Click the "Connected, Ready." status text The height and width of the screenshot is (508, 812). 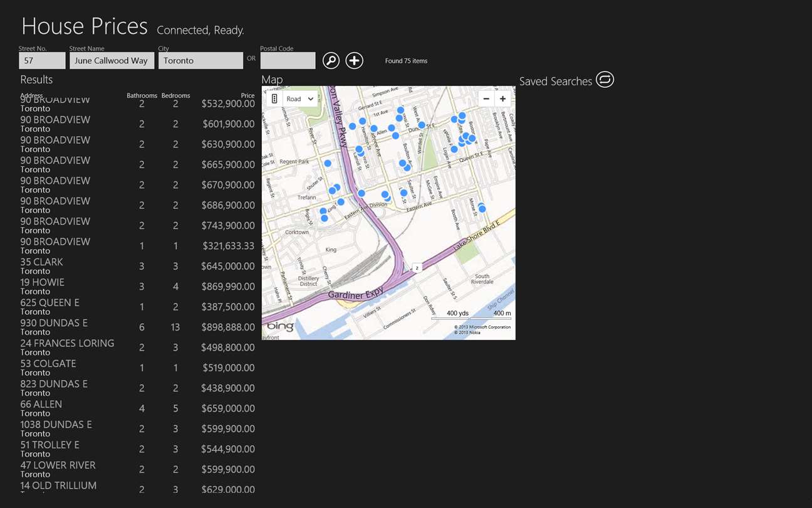(200, 30)
